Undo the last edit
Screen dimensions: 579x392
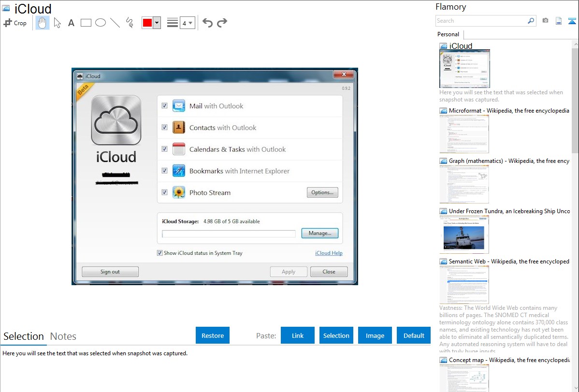tap(207, 23)
